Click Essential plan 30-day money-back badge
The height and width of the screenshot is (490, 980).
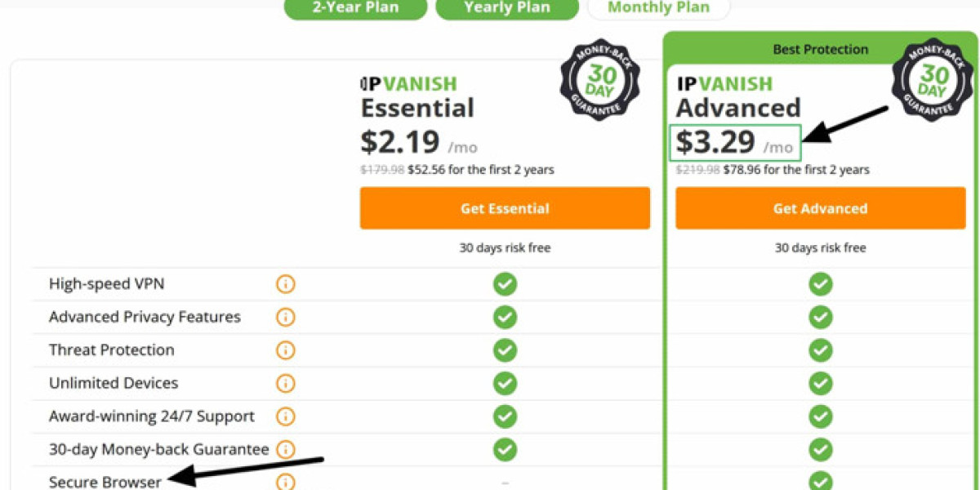click(599, 79)
